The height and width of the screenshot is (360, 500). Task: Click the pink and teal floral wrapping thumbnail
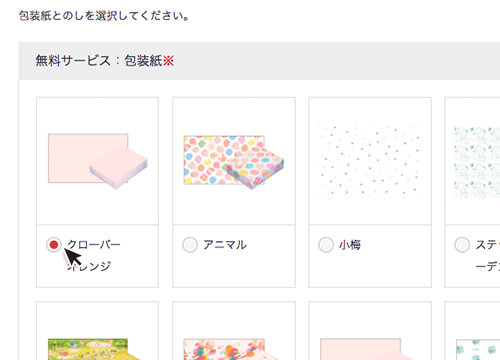pos(230,349)
